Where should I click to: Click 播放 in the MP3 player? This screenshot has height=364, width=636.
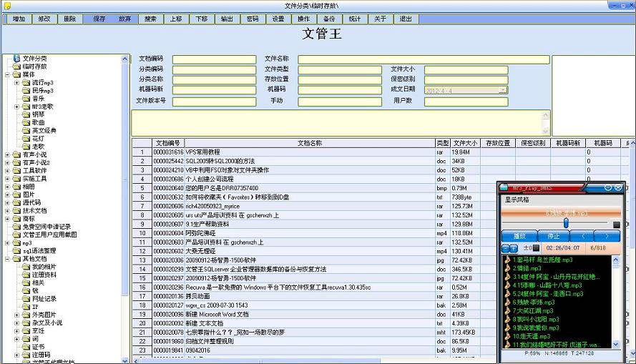519,236
